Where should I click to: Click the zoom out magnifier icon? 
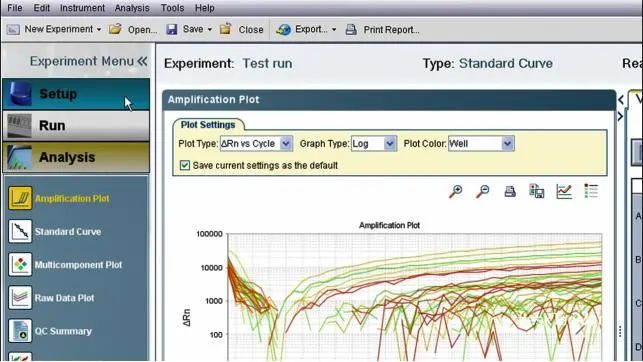click(483, 191)
